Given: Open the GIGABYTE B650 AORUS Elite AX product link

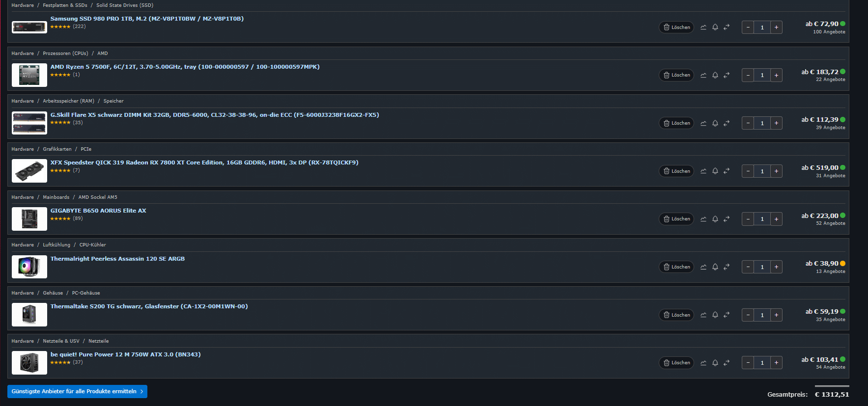Looking at the screenshot, I should point(98,211).
